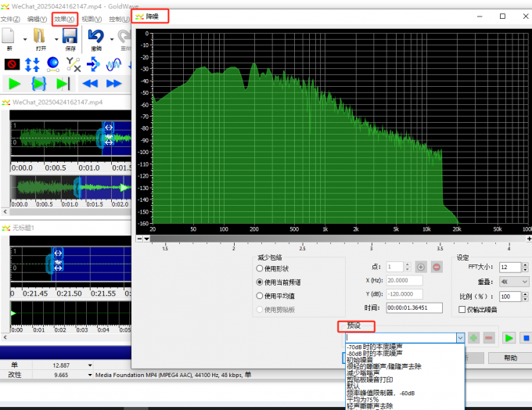532x410 pixels.
Task: Choose preset -70dB 时的本底噪声
Action: click(x=374, y=347)
